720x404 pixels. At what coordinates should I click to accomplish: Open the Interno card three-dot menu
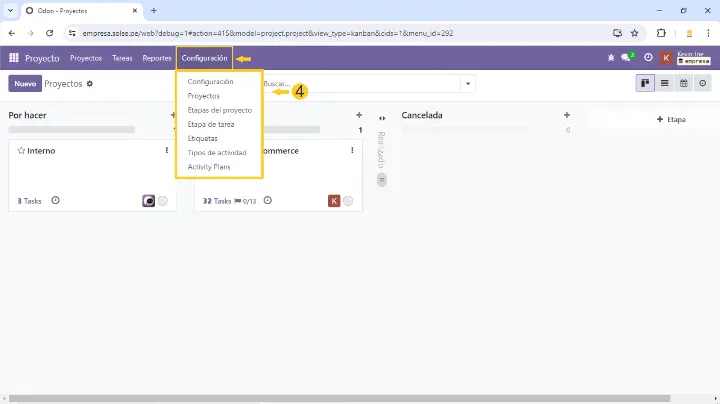(x=166, y=151)
